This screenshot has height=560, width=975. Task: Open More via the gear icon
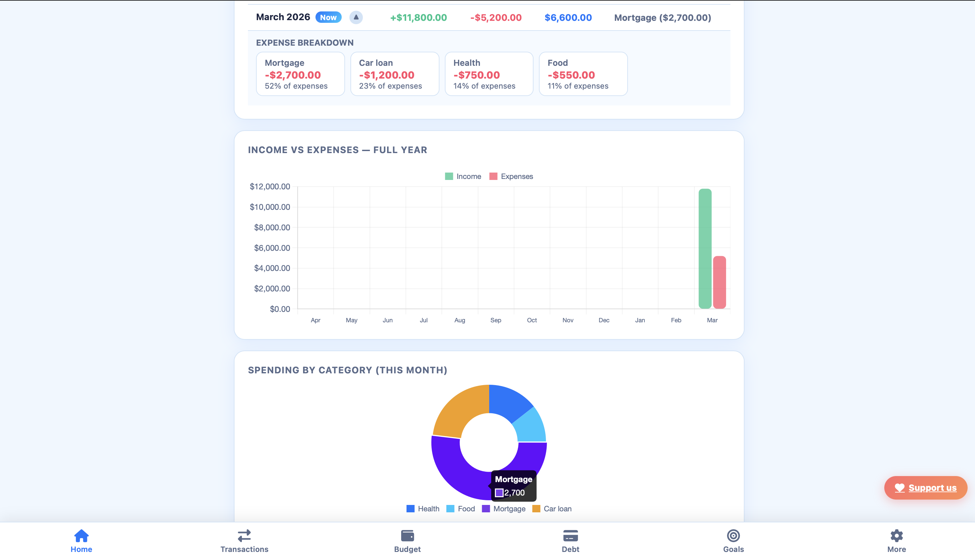pyautogui.click(x=896, y=535)
